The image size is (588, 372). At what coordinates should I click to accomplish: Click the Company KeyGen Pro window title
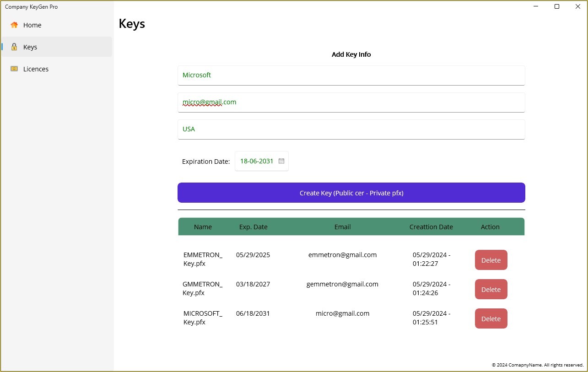(31, 7)
